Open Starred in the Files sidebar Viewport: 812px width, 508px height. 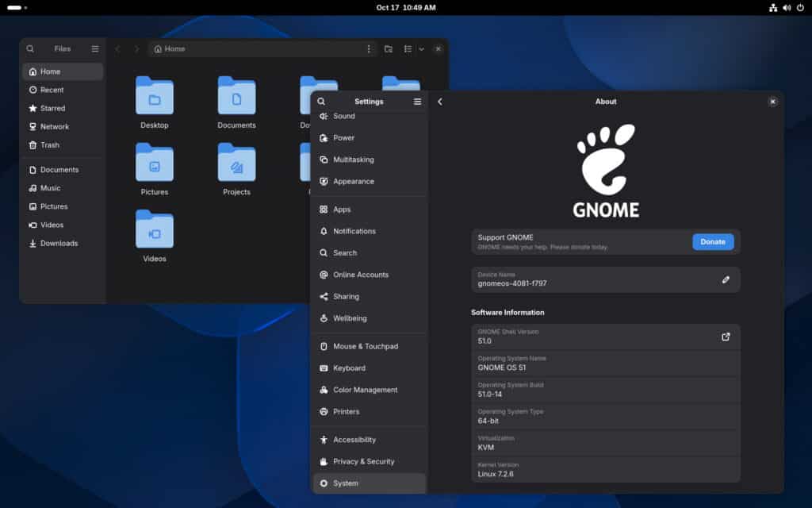pyautogui.click(x=63, y=108)
